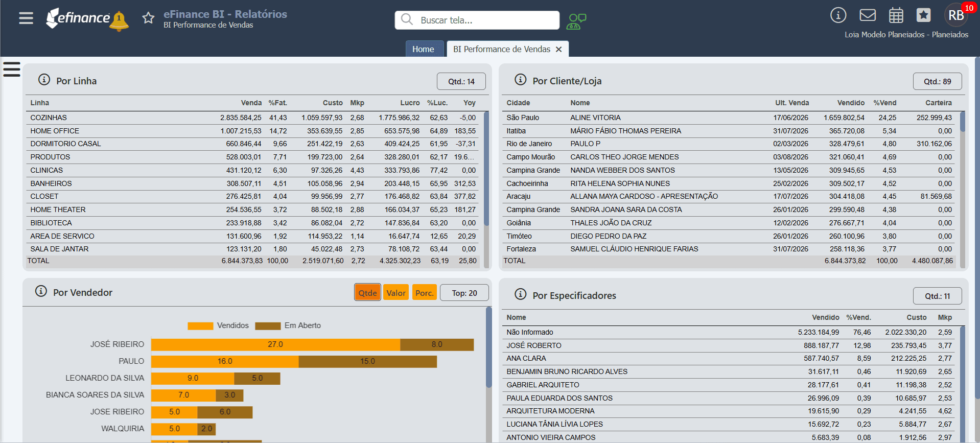Viewport: 980px width, 443px height.
Task: Sort Por Linha by Mkp column
Action: coord(357,103)
